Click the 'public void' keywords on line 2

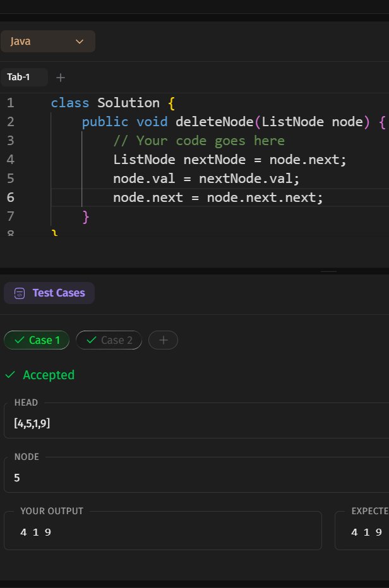[124, 122]
